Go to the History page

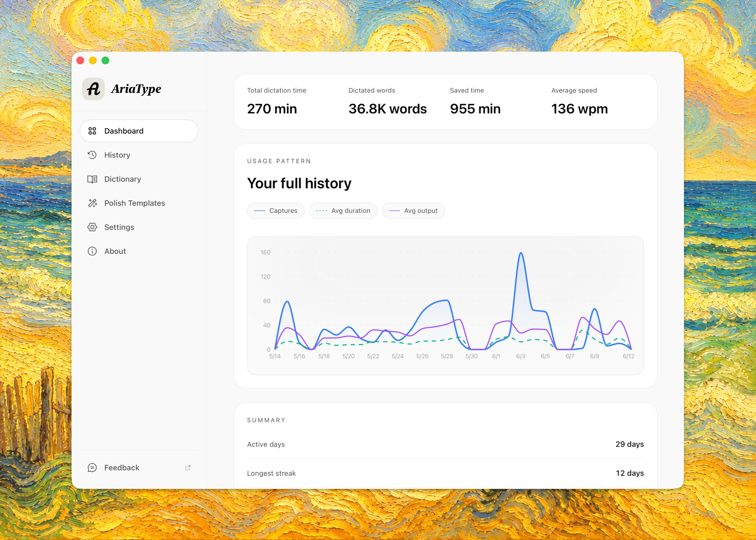[x=139, y=155]
